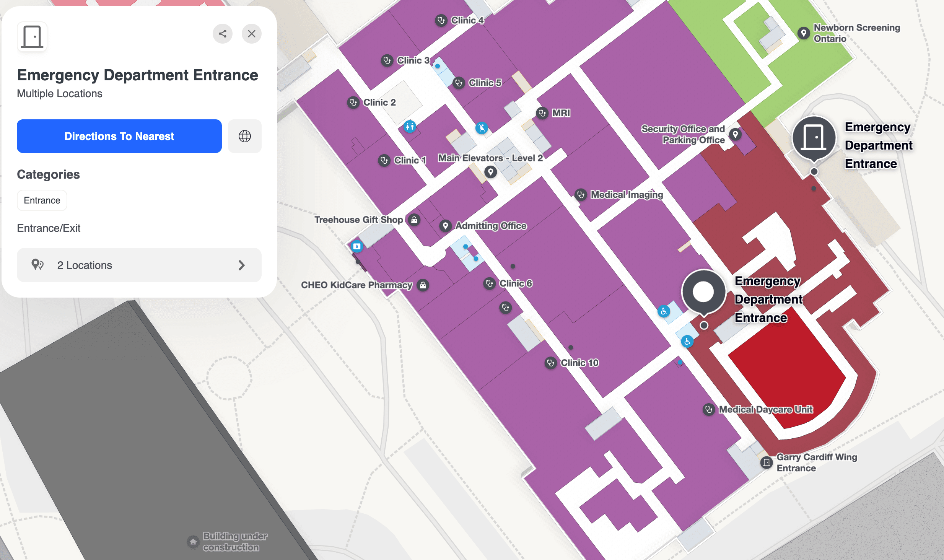The image size is (944, 560).
Task: Click Building under construction marker
Action: point(193,542)
